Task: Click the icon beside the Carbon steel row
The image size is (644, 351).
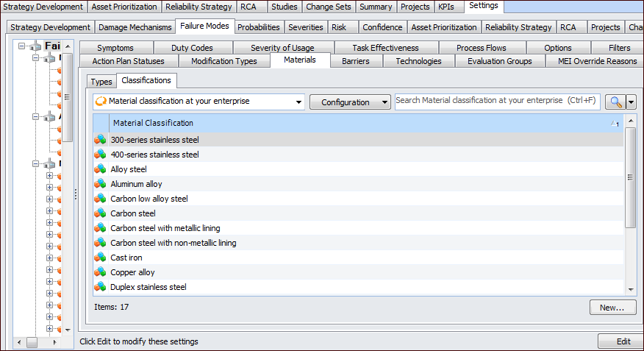Action: (100, 213)
